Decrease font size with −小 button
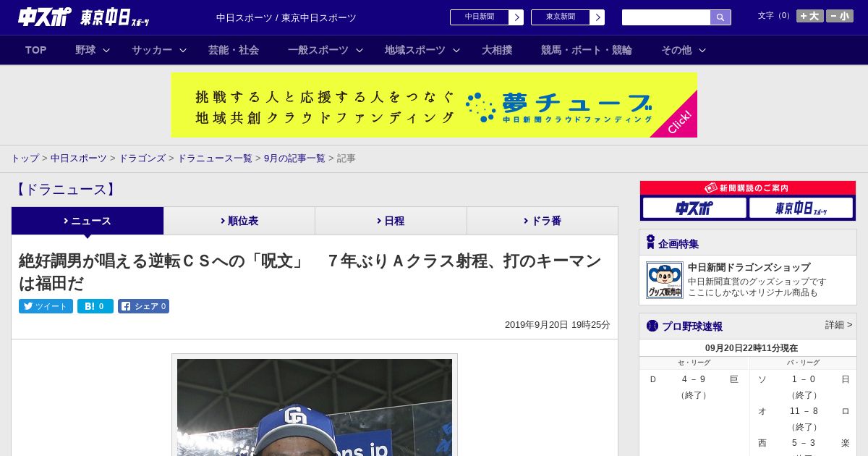 [840, 16]
